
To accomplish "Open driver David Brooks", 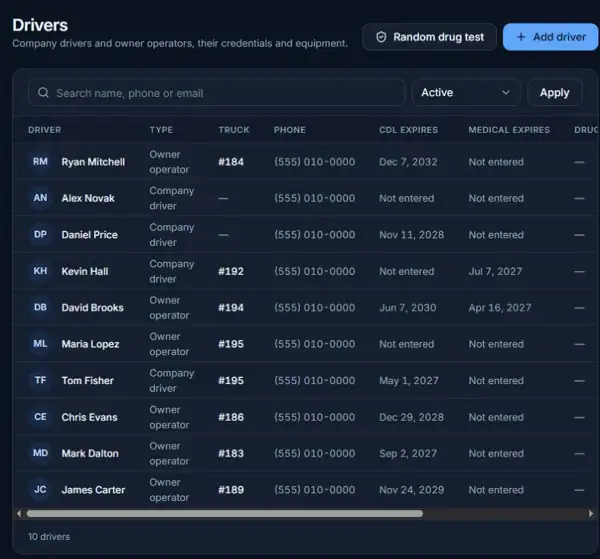I will (93, 308).
